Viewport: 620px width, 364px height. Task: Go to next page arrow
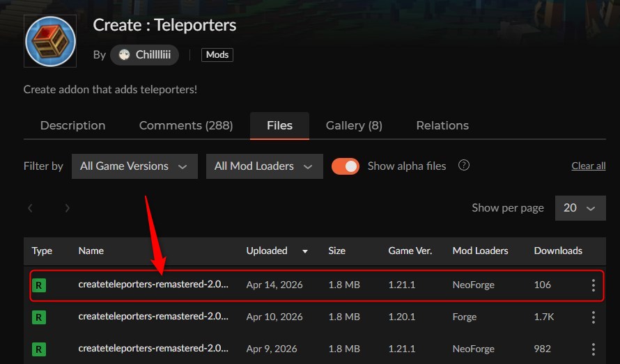[x=67, y=208]
